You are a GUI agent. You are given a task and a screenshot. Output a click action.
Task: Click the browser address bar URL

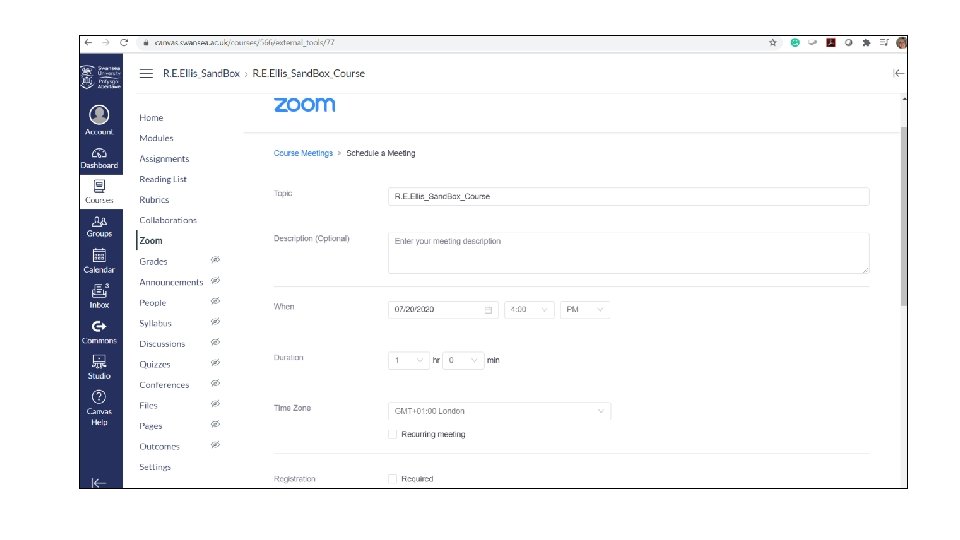pos(244,42)
